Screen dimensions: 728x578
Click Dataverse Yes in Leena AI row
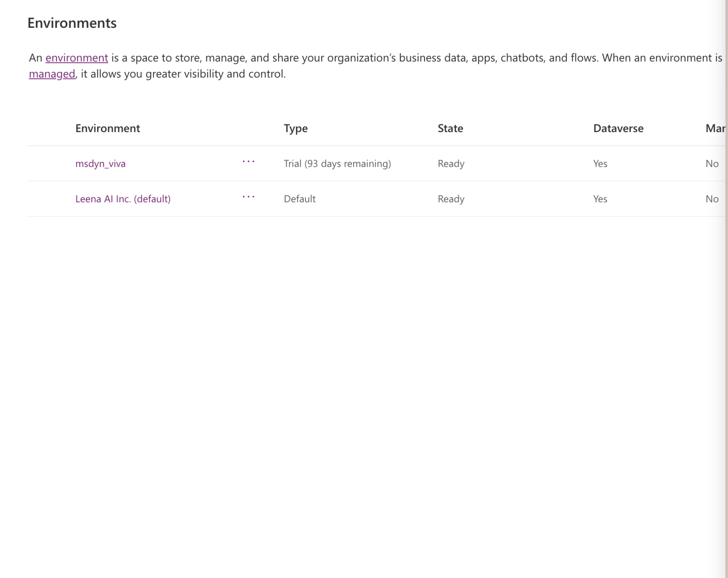click(600, 199)
